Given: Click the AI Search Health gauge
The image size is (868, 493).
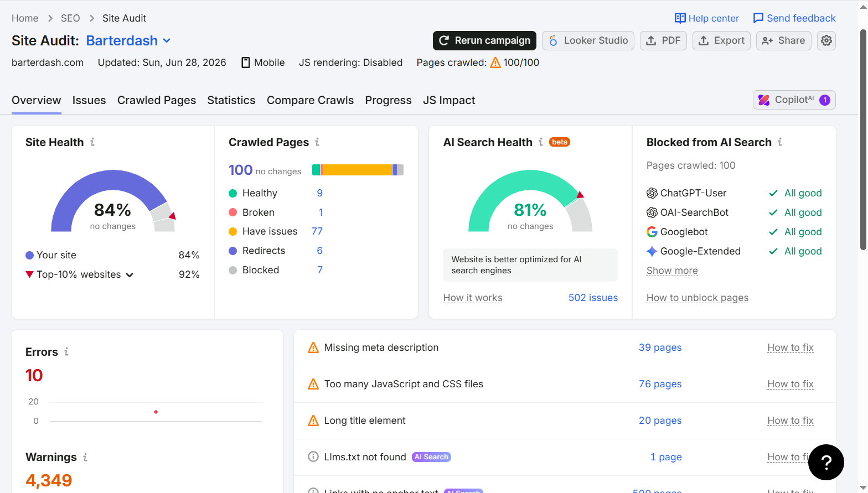Looking at the screenshot, I should tap(530, 201).
